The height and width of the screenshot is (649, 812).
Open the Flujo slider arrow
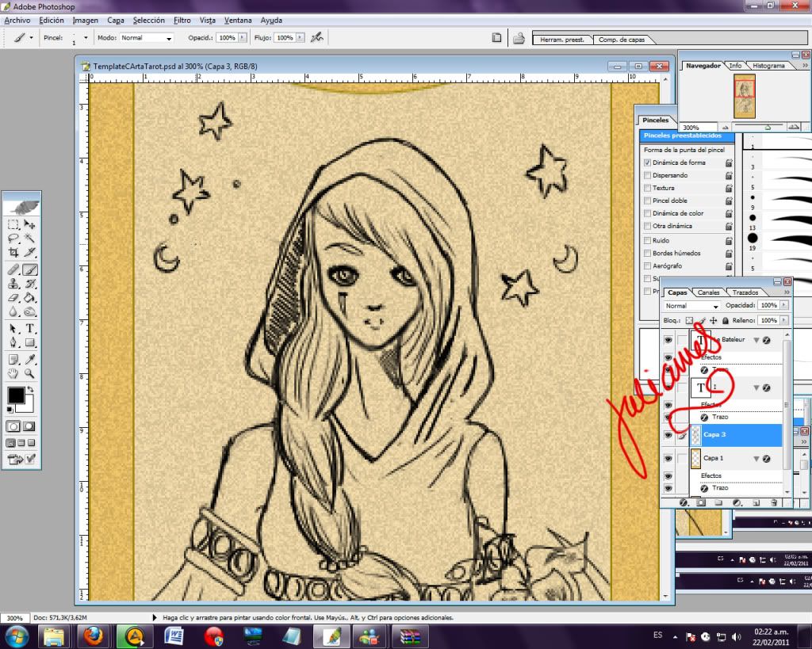coord(301,38)
